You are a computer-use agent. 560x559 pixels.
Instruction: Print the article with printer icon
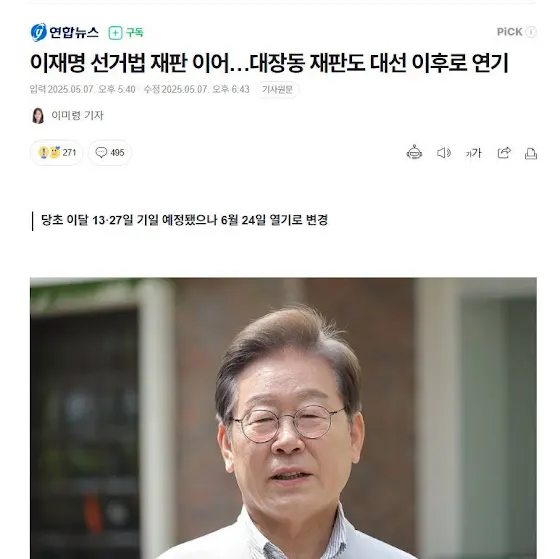tap(531, 154)
